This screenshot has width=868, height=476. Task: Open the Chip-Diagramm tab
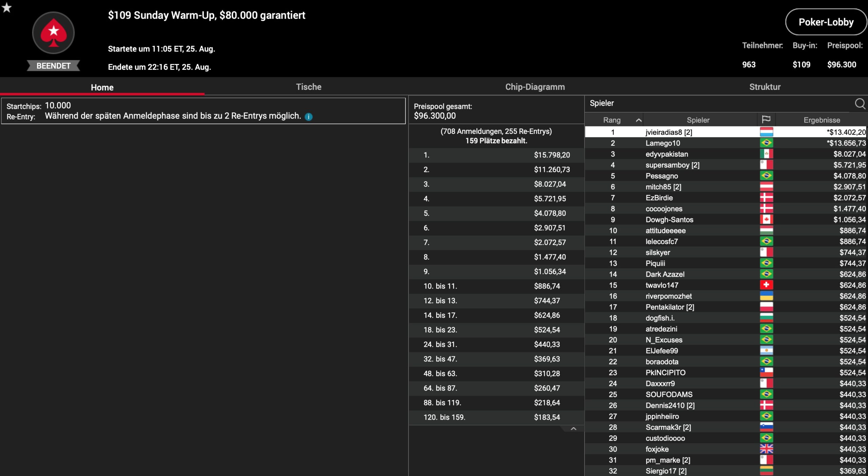pyautogui.click(x=535, y=87)
